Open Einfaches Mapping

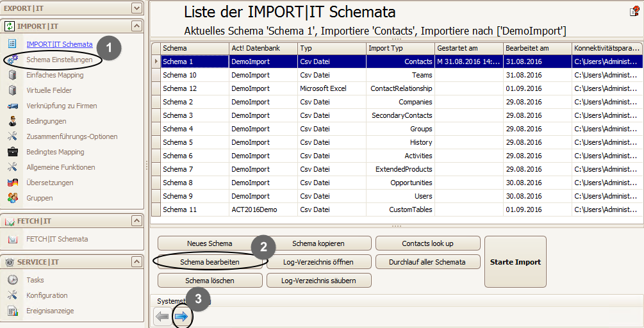coord(55,75)
